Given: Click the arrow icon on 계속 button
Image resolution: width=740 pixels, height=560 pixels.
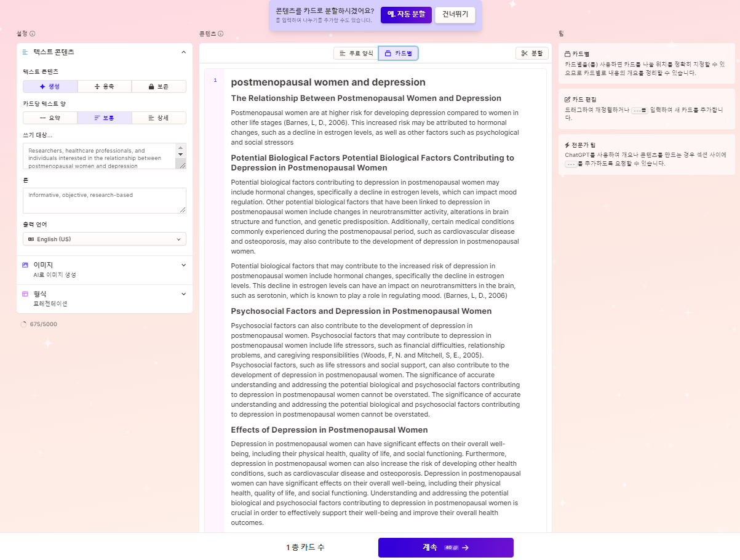Looking at the screenshot, I should [465, 548].
